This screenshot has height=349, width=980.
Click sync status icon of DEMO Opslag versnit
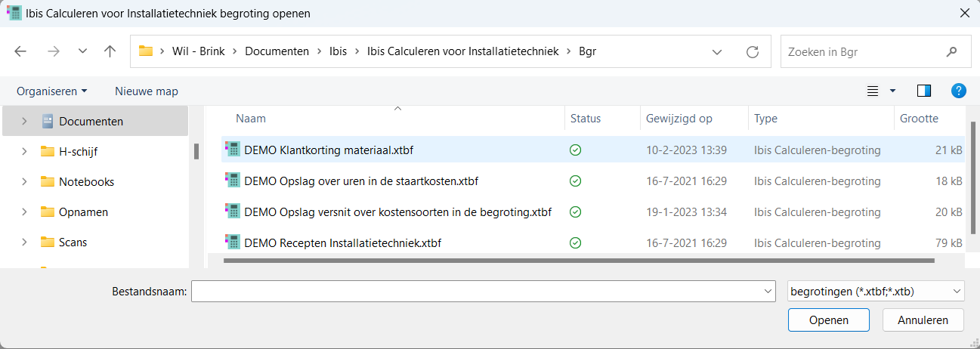pos(576,212)
